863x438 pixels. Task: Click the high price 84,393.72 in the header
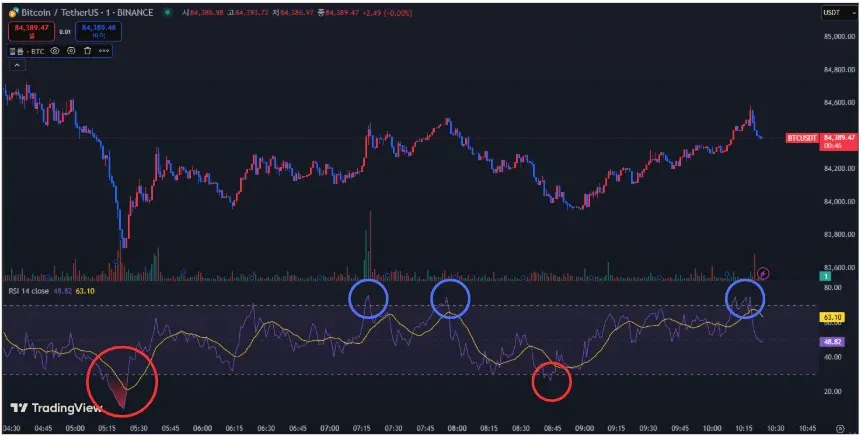click(251, 13)
